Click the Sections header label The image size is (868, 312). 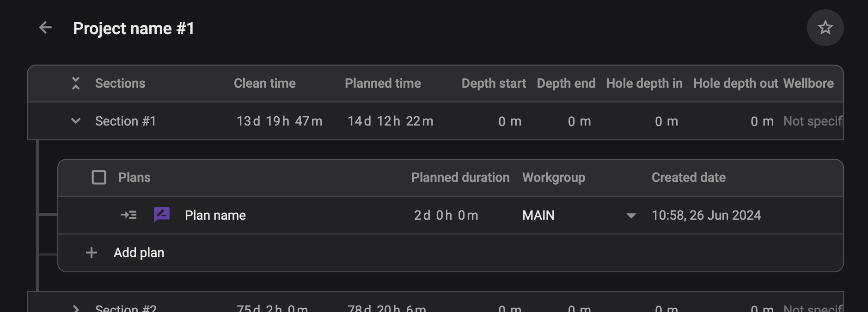click(x=120, y=83)
